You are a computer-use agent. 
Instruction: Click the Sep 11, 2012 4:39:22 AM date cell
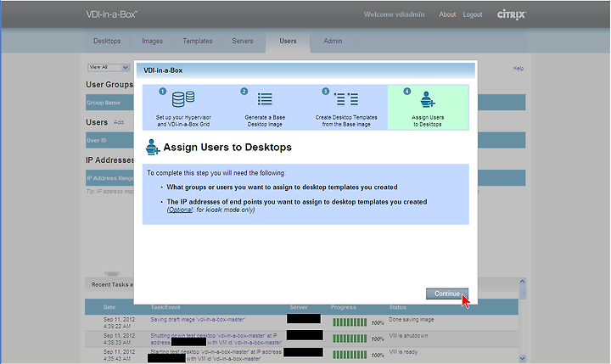(x=120, y=322)
